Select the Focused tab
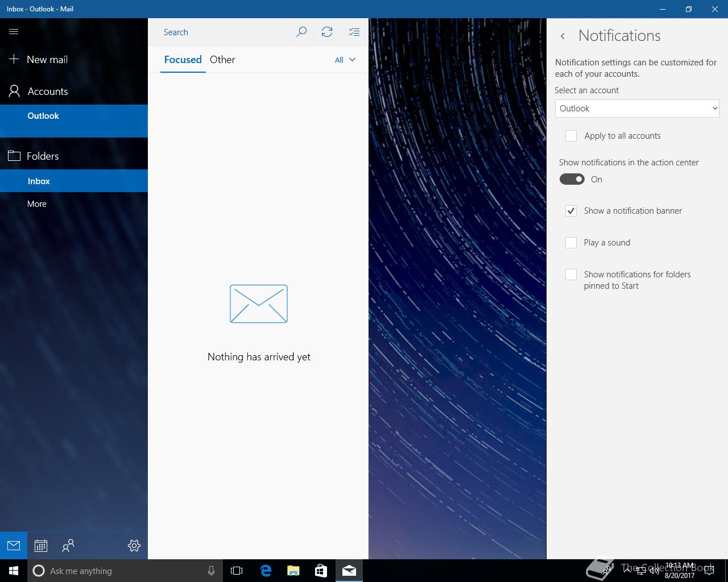 tap(183, 60)
